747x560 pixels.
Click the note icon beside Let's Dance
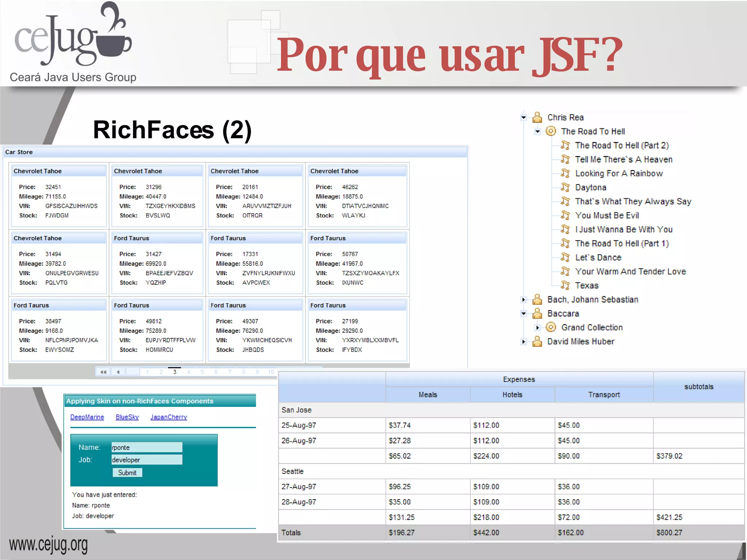click(x=565, y=257)
